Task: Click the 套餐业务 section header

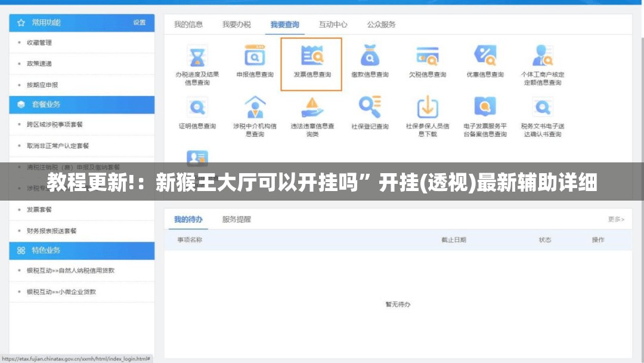Action: (x=82, y=104)
